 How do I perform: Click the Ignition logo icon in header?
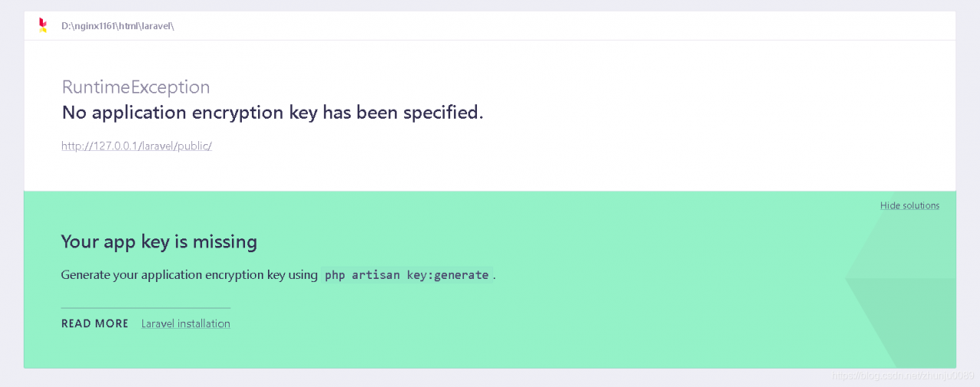point(43,25)
